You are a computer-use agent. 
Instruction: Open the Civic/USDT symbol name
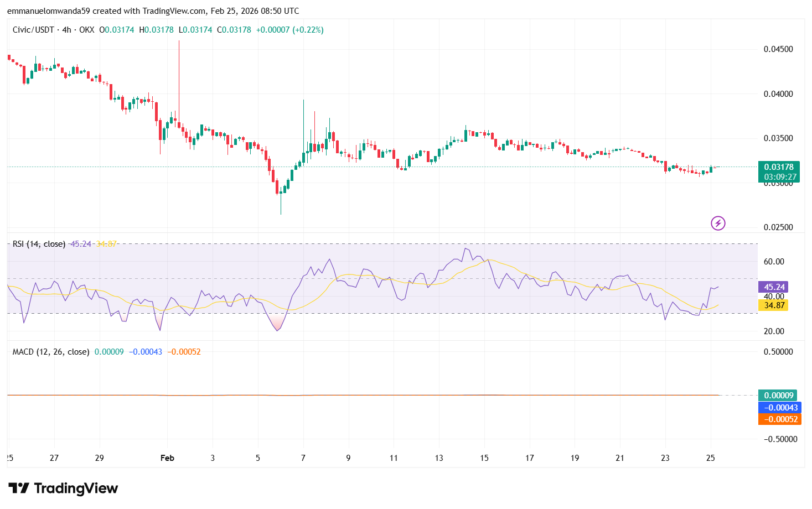(x=32, y=30)
